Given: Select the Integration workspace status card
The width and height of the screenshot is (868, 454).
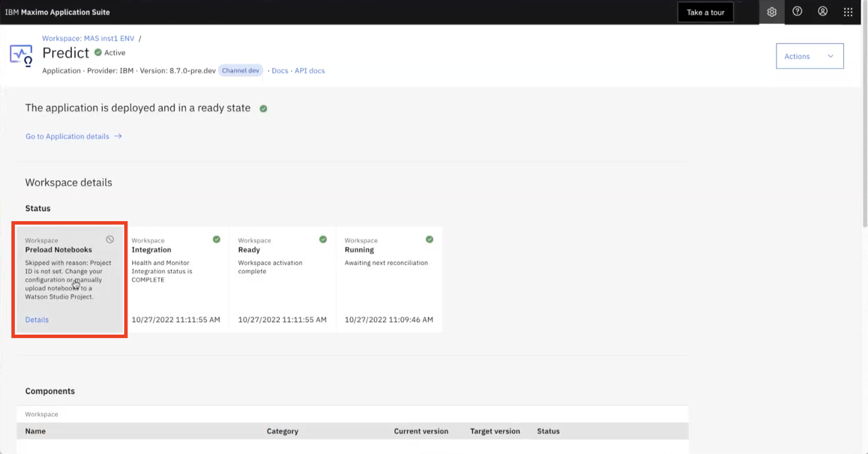Looking at the screenshot, I should (176, 279).
